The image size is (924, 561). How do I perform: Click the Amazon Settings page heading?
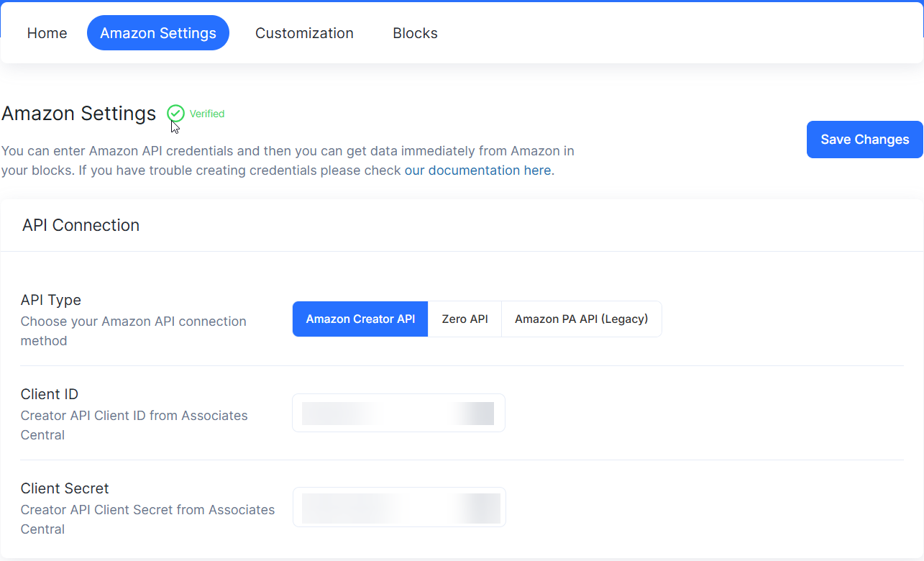coord(79,114)
